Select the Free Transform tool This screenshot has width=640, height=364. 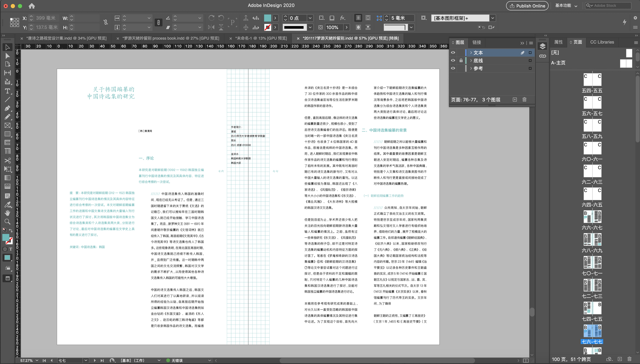pyautogui.click(x=7, y=169)
